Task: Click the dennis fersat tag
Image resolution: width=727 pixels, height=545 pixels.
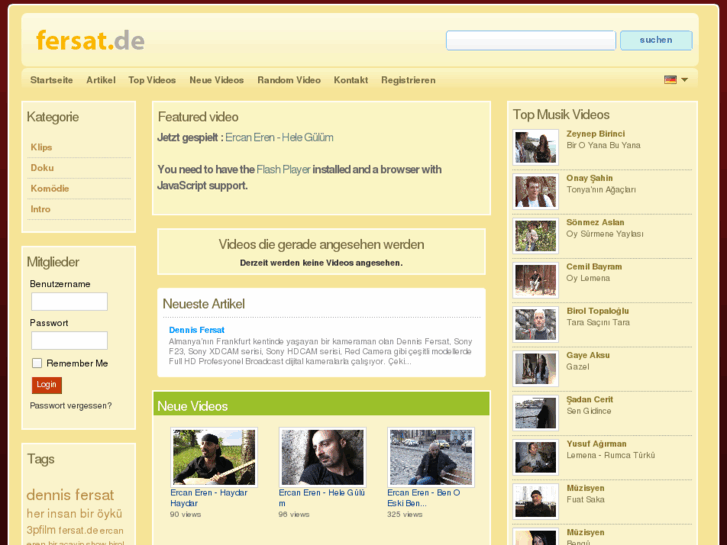Action: pos(70,495)
